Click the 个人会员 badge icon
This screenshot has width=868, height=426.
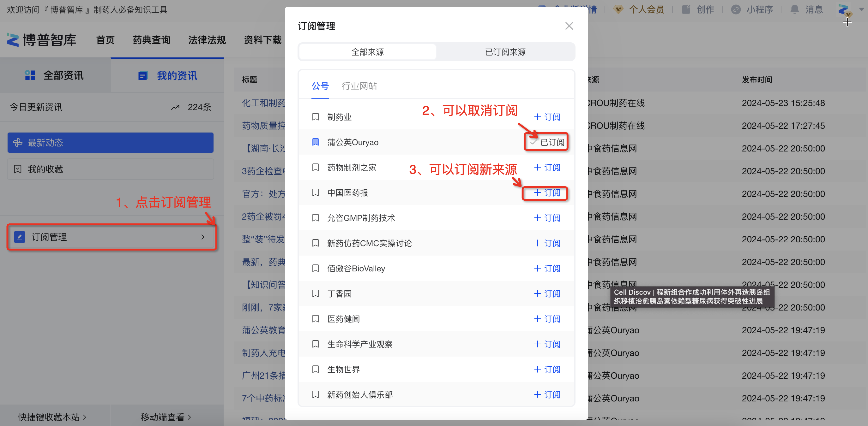coord(618,9)
